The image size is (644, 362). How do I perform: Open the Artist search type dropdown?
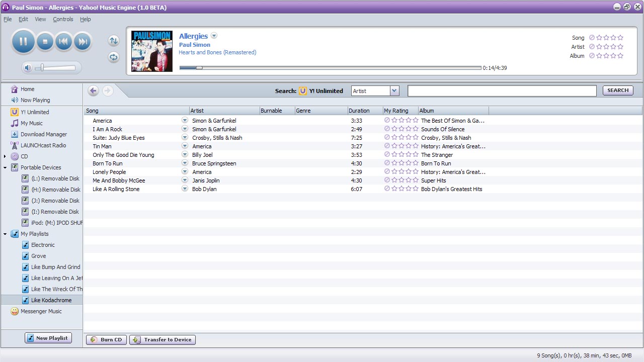click(x=394, y=91)
